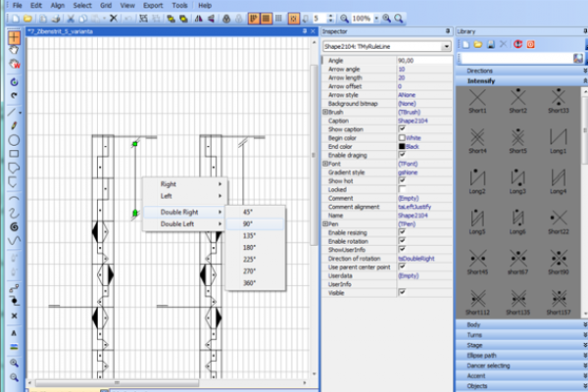Click the selection arrow tool in left toolbar
588x392 pixels.
(x=14, y=37)
